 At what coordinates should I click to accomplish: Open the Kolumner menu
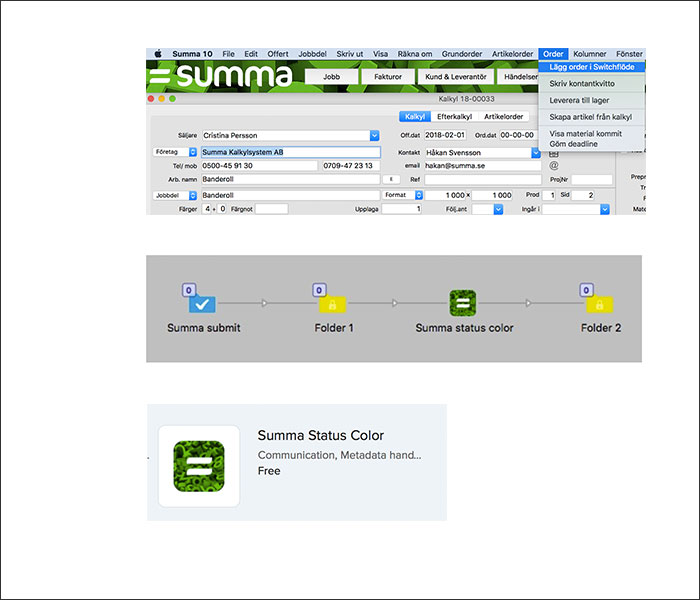(x=589, y=54)
